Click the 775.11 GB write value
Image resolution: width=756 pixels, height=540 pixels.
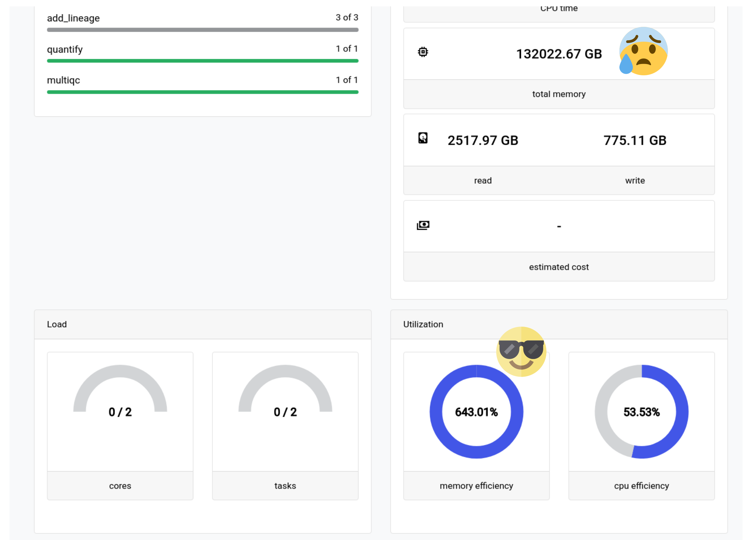(x=635, y=140)
